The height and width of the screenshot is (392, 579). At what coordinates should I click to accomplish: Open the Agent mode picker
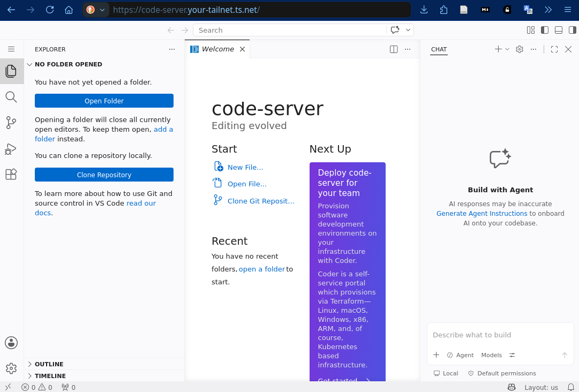[x=460, y=355]
